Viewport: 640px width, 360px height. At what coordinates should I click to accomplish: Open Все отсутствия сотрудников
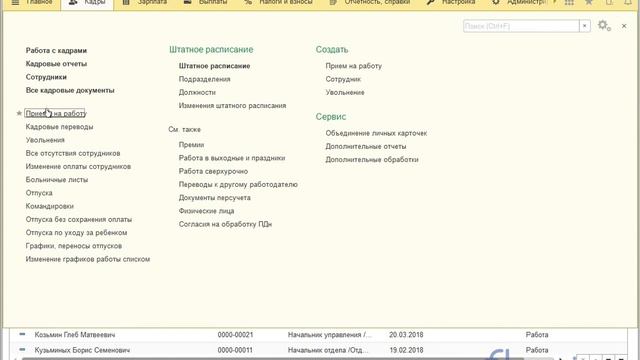73,153
